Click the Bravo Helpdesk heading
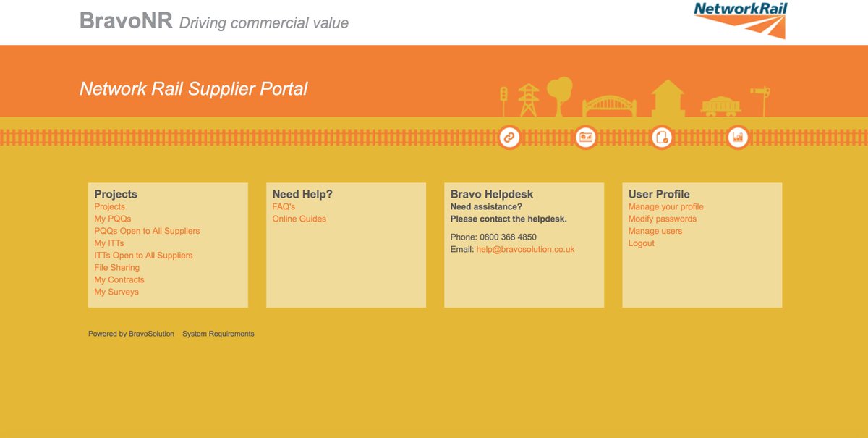 [492, 195]
